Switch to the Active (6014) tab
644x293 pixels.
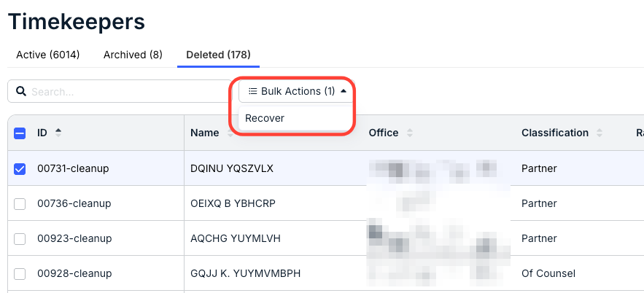(48, 55)
